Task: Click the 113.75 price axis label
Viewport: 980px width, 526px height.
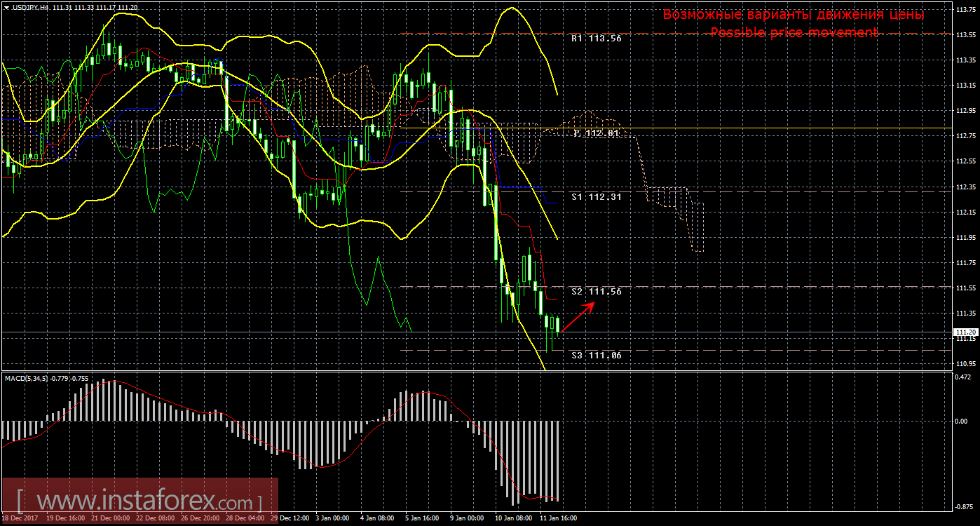Action: (x=966, y=10)
